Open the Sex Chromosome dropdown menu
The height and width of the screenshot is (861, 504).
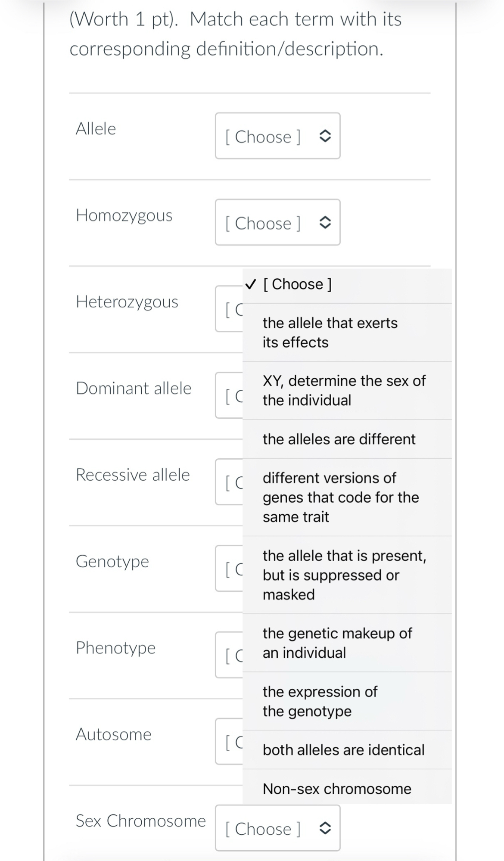(x=277, y=829)
